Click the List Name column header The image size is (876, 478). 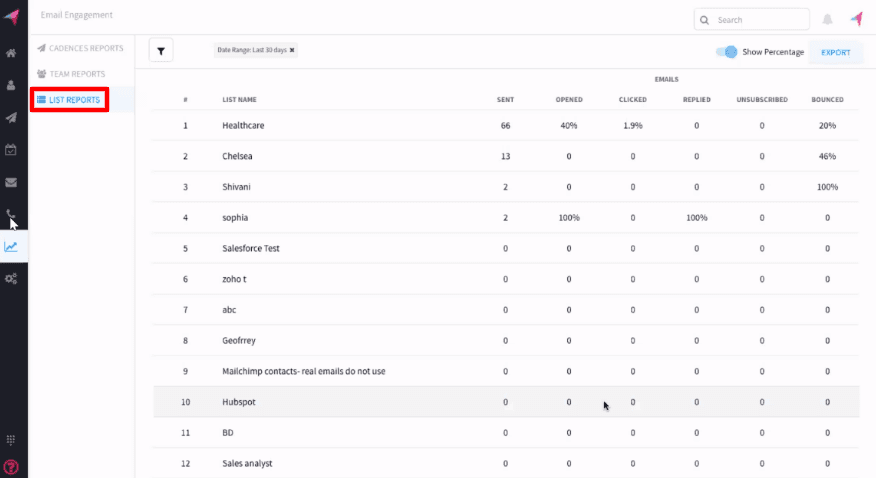[239, 99]
